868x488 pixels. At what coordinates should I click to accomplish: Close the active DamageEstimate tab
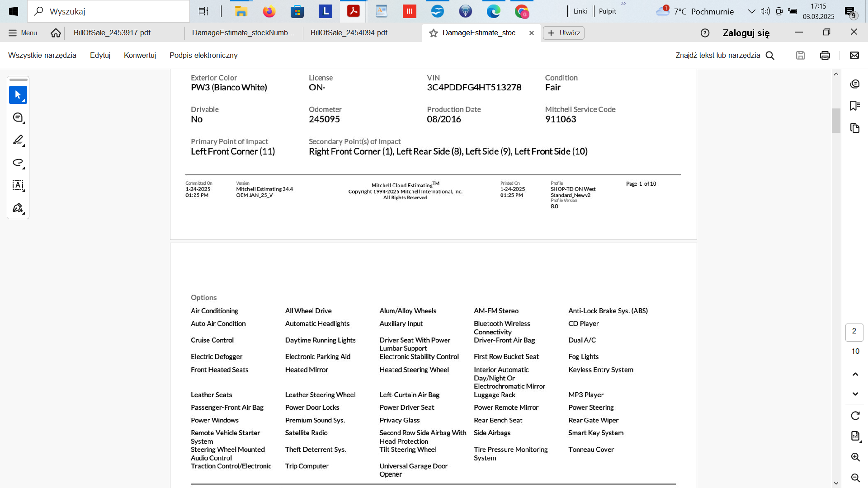pos(532,33)
